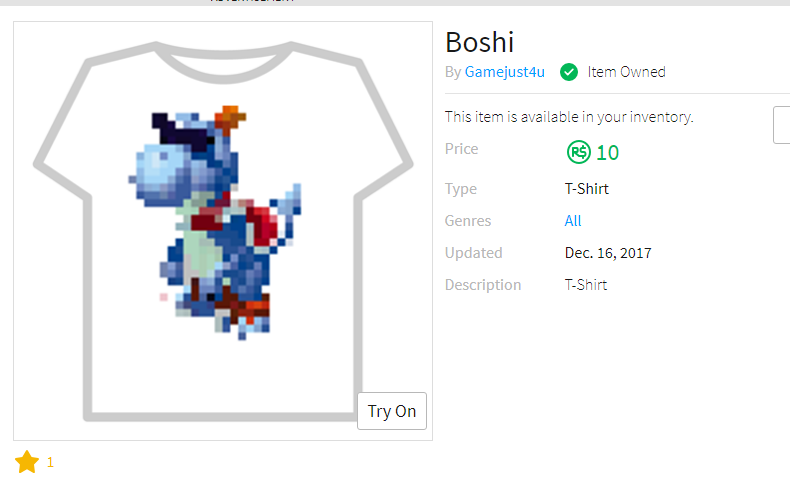
Task: Click the partially visible button beside inventory message
Action: (781, 124)
